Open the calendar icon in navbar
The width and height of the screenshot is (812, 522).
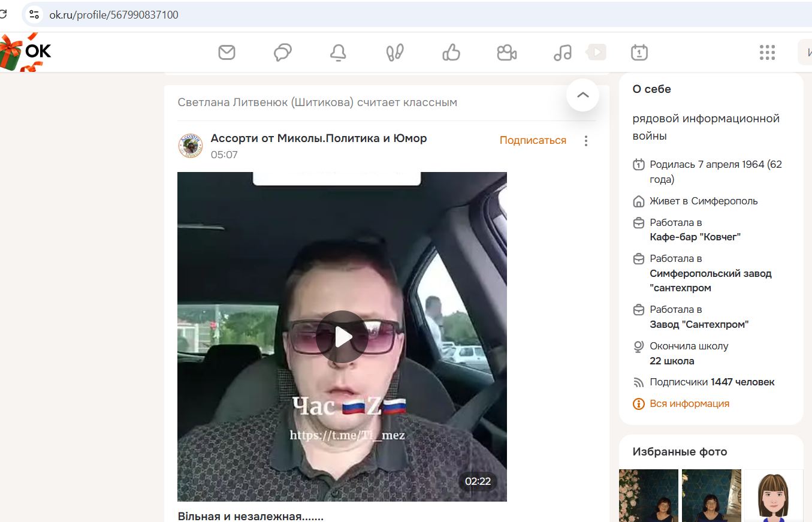639,53
